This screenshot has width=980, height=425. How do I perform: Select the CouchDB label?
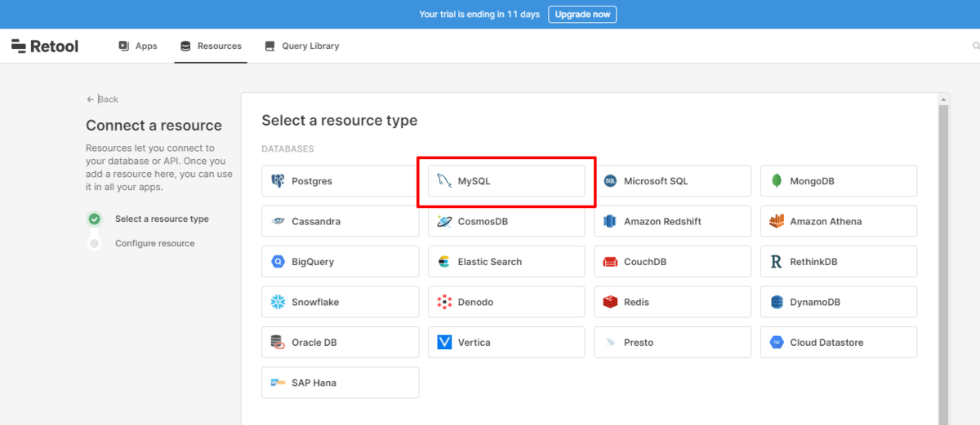646,262
